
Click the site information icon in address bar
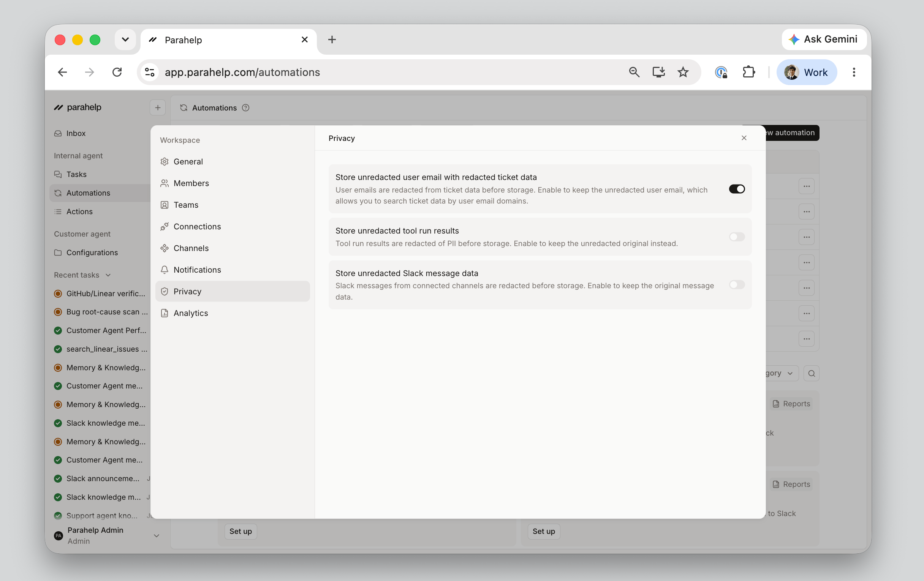[x=150, y=72]
